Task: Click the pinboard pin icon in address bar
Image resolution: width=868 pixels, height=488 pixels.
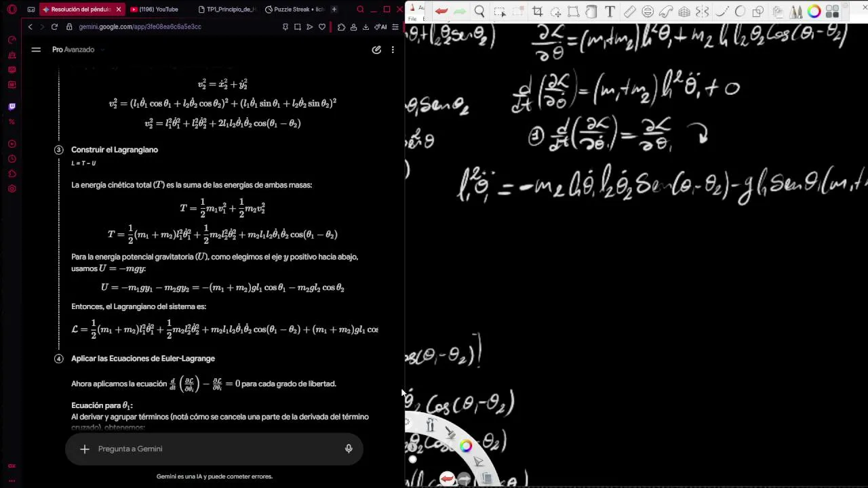Action: pyautogui.click(x=285, y=26)
